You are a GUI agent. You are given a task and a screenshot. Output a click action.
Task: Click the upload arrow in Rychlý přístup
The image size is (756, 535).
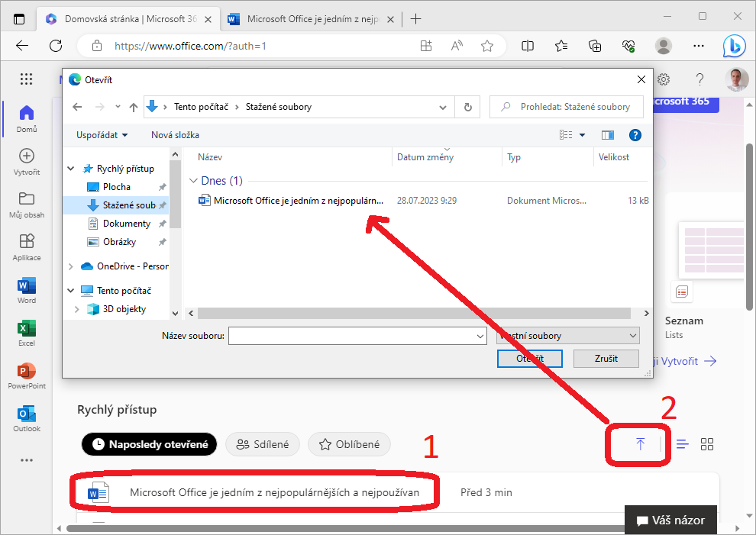(x=640, y=444)
